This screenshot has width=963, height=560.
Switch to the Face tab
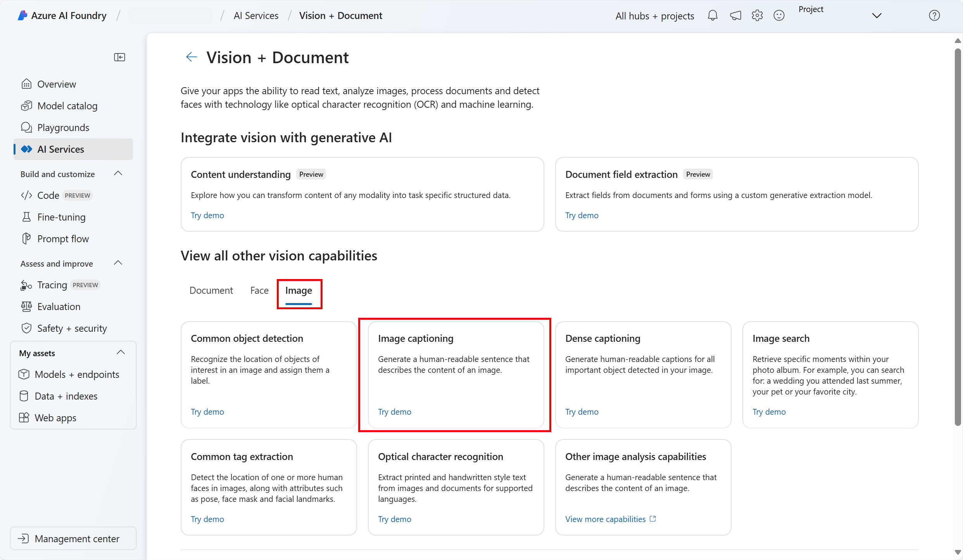(259, 290)
